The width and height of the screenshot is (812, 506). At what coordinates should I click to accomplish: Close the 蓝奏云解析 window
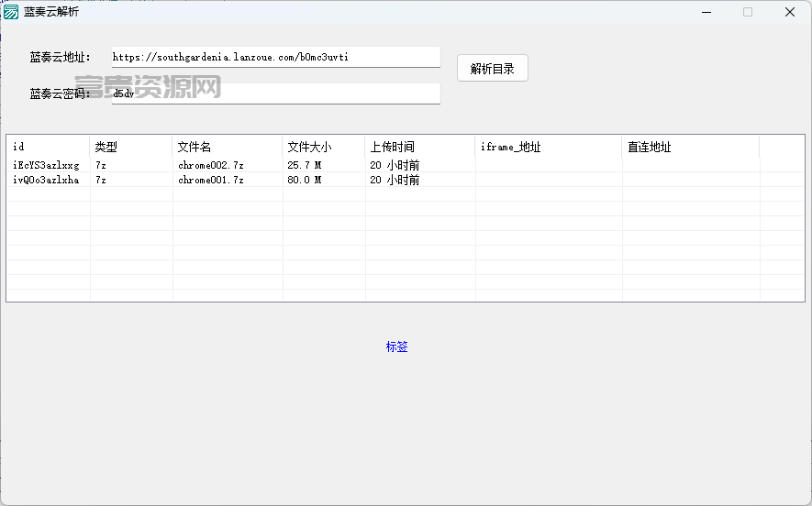point(790,12)
